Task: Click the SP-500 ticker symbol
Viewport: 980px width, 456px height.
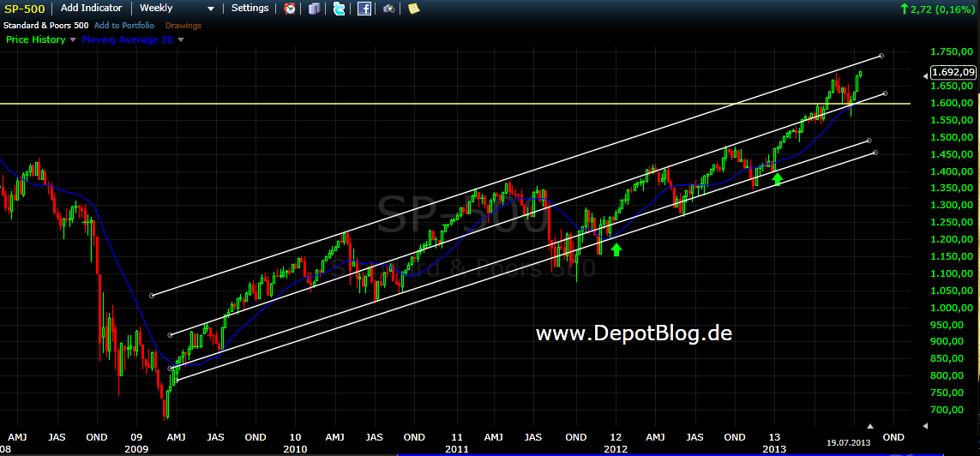Action: 26,9
